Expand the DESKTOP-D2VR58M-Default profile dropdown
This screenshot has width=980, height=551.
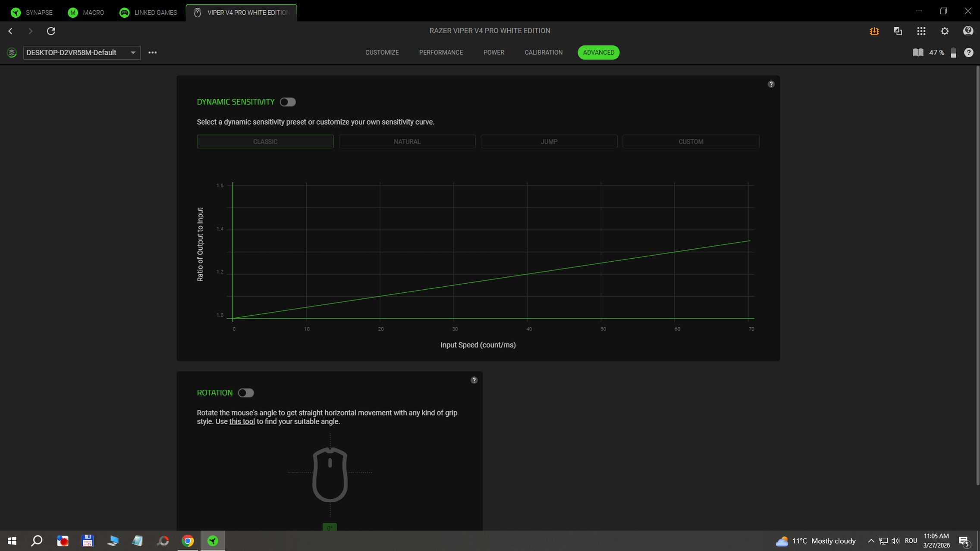pyautogui.click(x=133, y=53)
